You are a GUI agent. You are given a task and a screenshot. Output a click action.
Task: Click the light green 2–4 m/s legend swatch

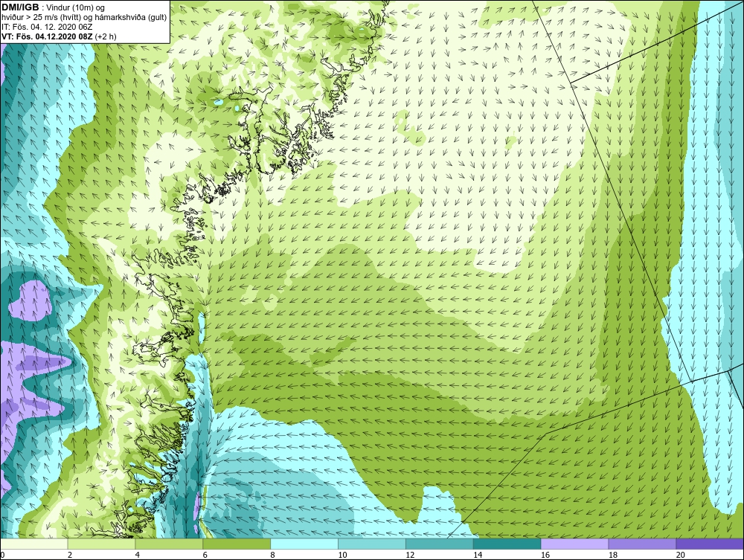click(x=101, y=544)
